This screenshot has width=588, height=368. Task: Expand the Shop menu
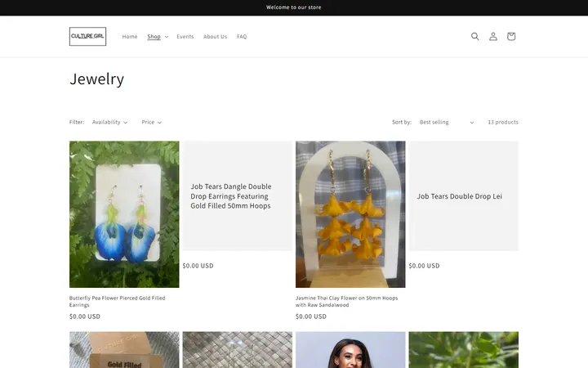(x=158, y=37)
